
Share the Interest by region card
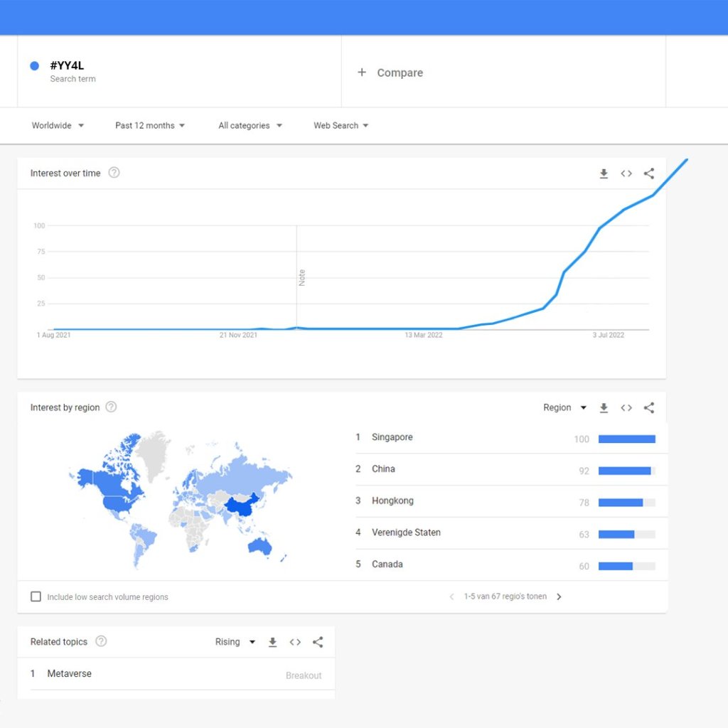pyautogui.click(x=649, y=408)
